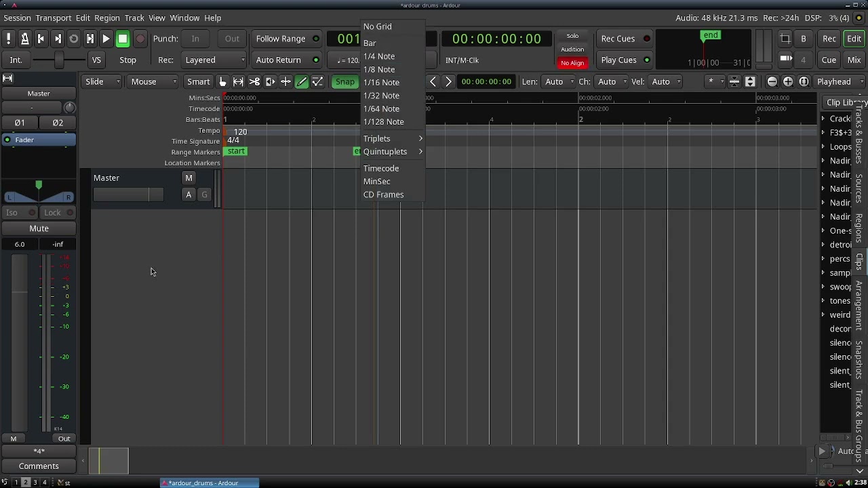Select the Grab (hand) tool

(222, 81)
